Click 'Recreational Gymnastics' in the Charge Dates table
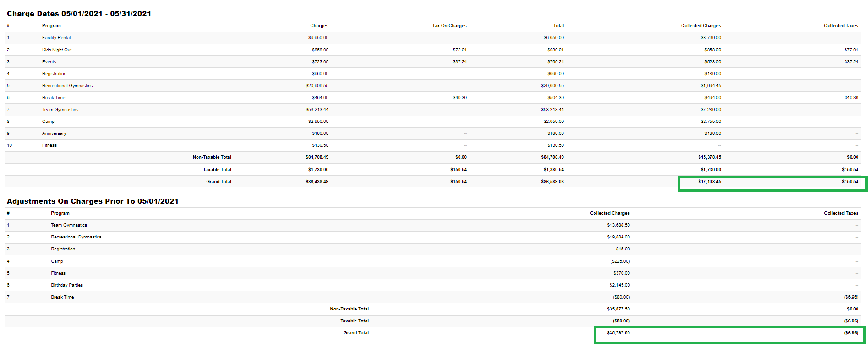 tap(67, 86)
